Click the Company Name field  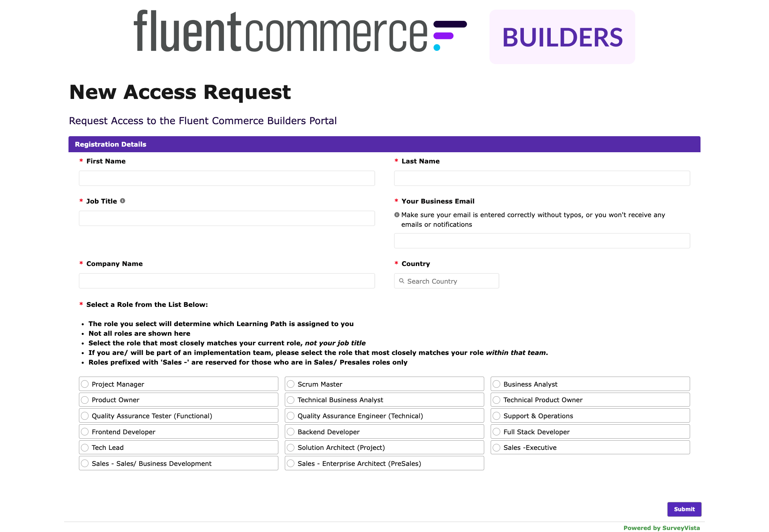227,280
